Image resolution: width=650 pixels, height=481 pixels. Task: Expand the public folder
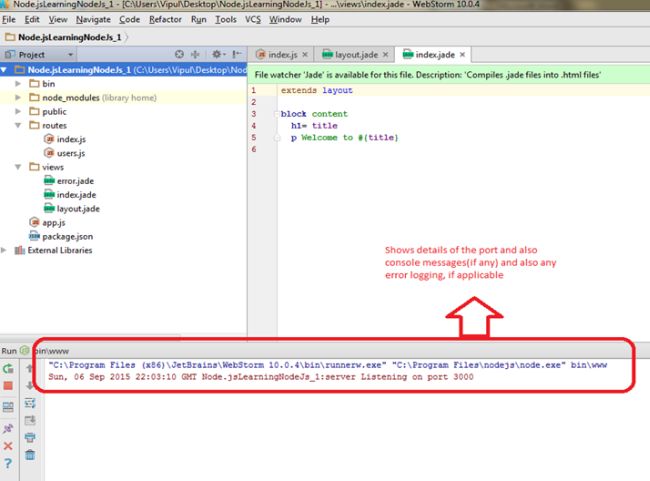coord(18,112)
